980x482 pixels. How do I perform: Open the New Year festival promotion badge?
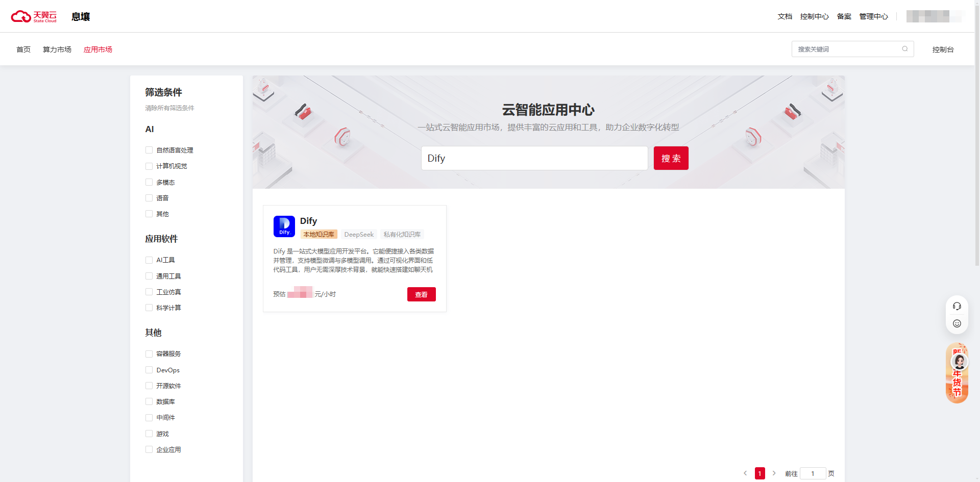click(x=957, y=373)
